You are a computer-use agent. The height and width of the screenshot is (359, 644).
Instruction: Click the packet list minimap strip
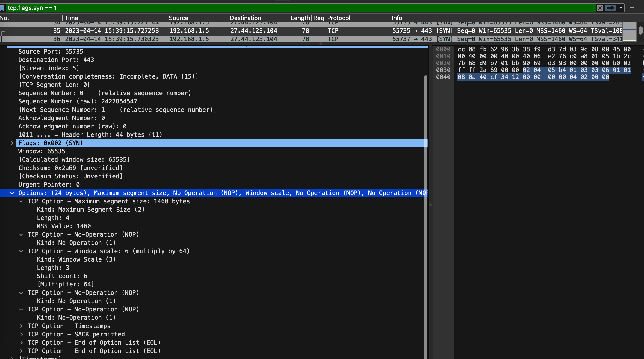[629, 31]
